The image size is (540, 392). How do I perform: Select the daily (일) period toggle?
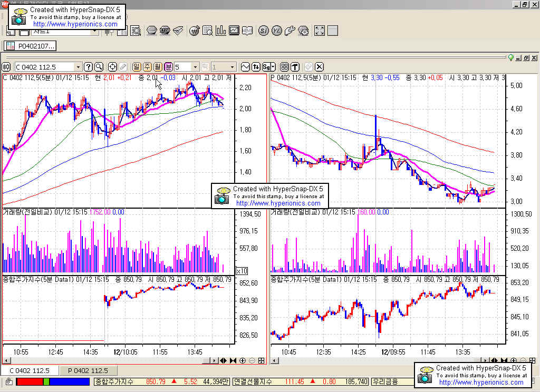(x=136, y=67)
